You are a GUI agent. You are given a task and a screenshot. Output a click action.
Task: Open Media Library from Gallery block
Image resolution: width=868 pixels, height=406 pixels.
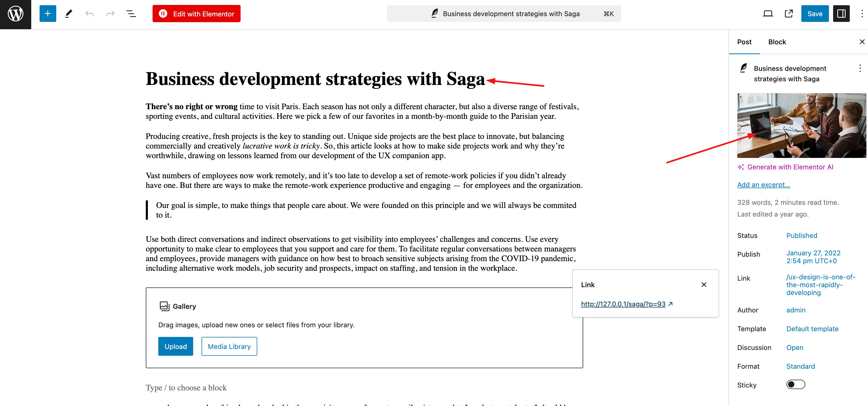pyautogui.click(x=229, y=347)
